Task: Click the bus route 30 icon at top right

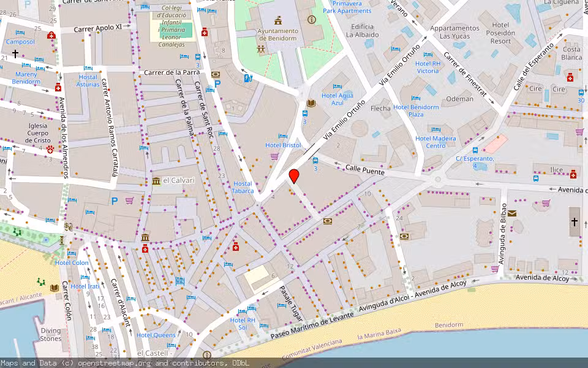Action: tap(581, 93)
